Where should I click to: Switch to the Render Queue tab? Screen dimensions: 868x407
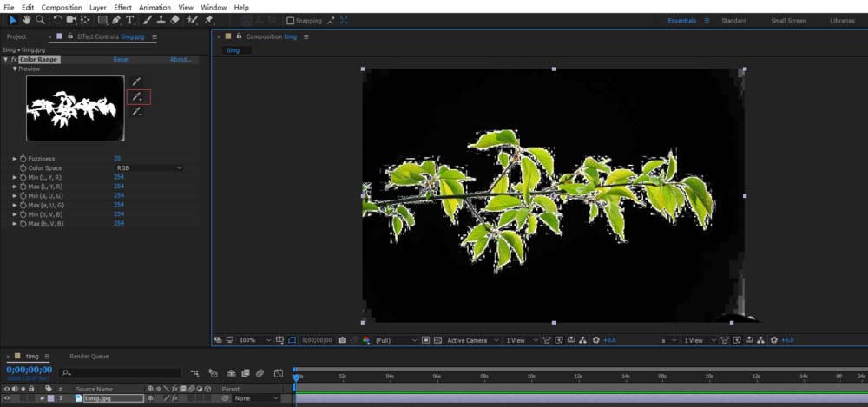89,356
